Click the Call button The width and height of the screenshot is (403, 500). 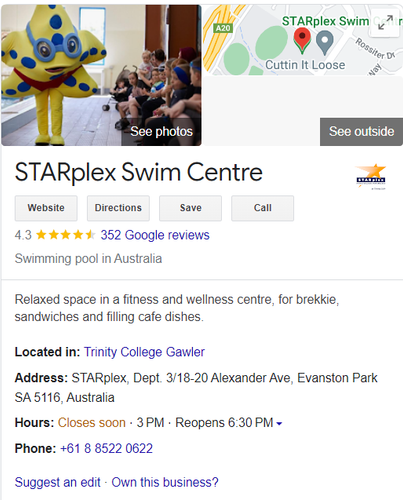pos(263,208)
